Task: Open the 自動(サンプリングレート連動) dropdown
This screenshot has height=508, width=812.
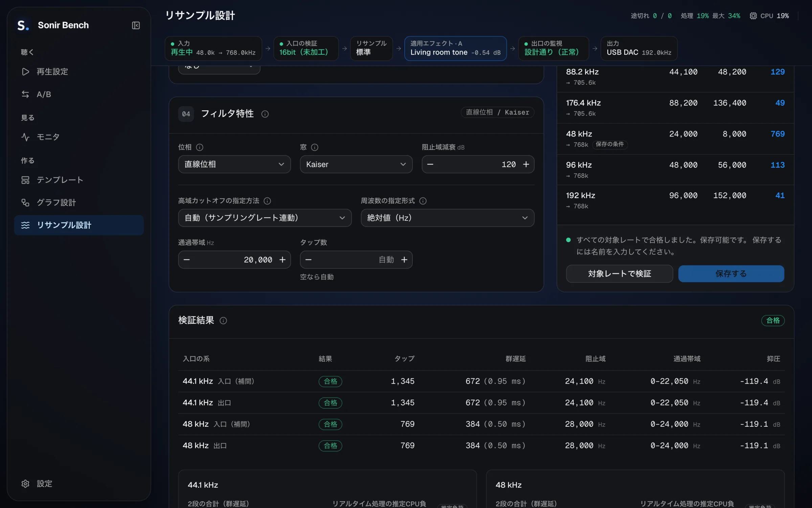Action: [265, 218]
